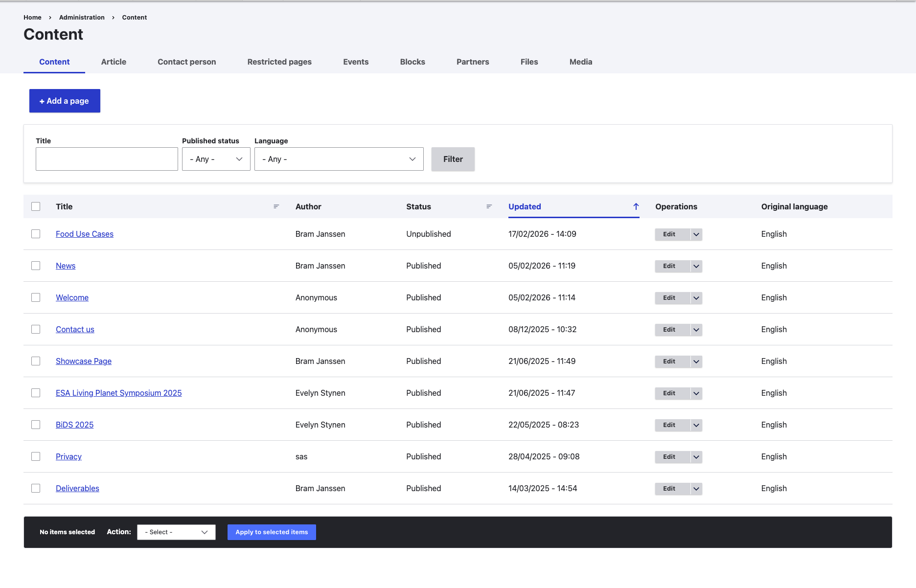Viewport: 916px width, 588px height.
Task: Open the Food Use Cases link
Action: pyautogui.click(x=85, y=234)
